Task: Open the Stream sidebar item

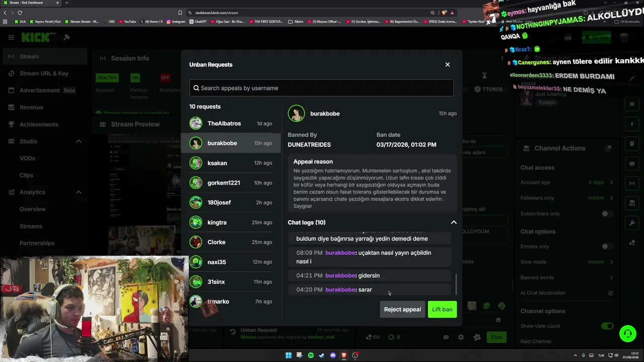Action: point(44,56)
